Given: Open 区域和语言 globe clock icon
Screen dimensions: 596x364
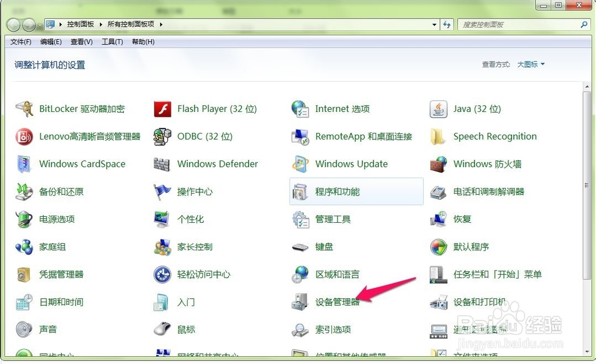Looking at the screenshot, I should click(x=300, y=274).
